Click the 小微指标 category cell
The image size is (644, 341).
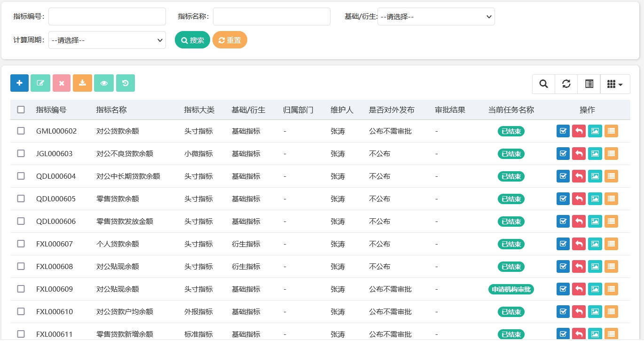coord(198,154)
